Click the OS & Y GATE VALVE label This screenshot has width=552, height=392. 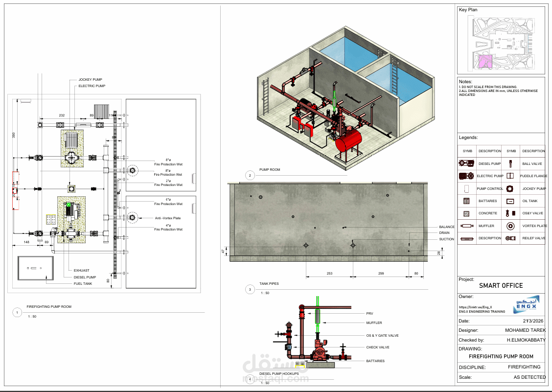click(x=382, y=336)
